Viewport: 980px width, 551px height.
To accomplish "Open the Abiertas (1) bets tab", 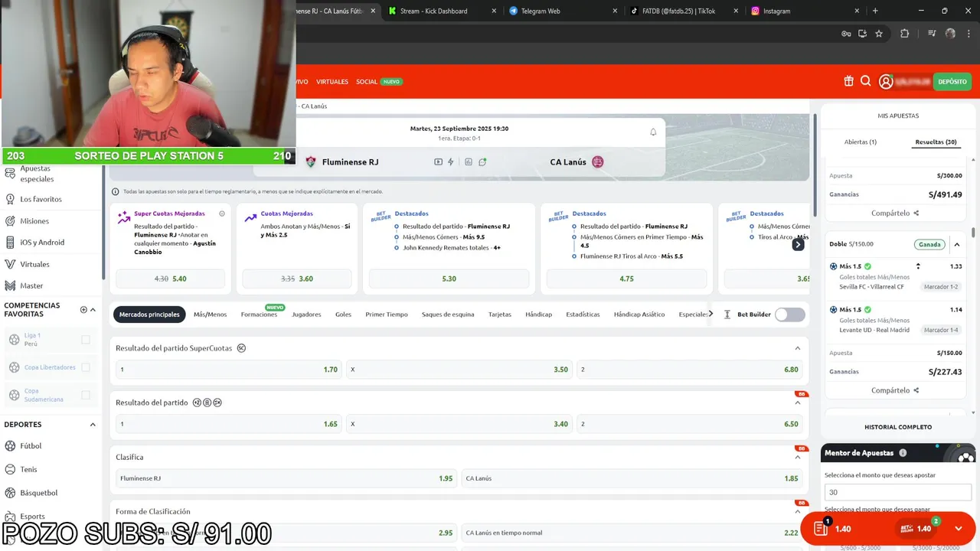I will click(861, 142).
